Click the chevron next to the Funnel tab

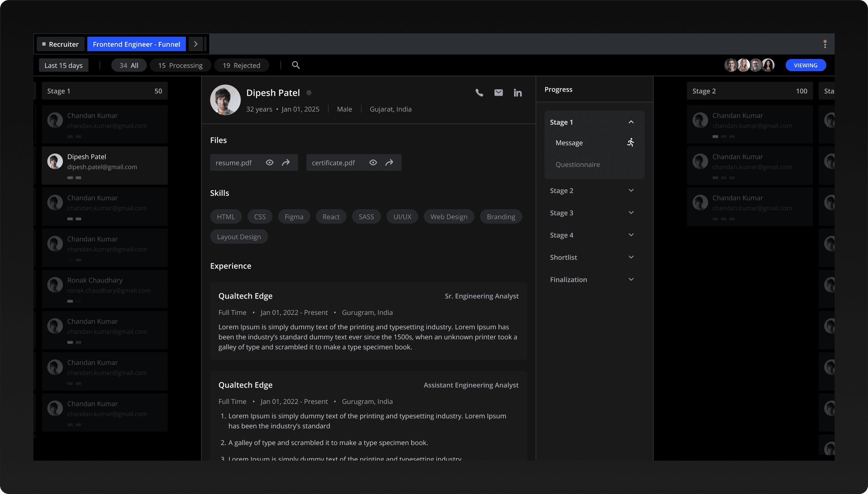point(195,44)
